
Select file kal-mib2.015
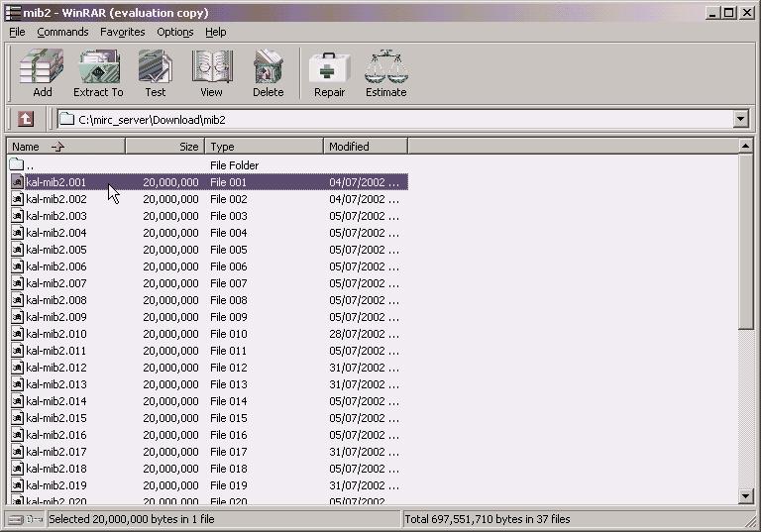tap(56, 418)
